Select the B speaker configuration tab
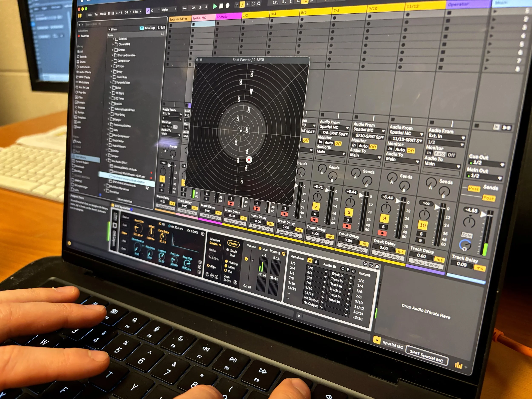 coord(316,262)
